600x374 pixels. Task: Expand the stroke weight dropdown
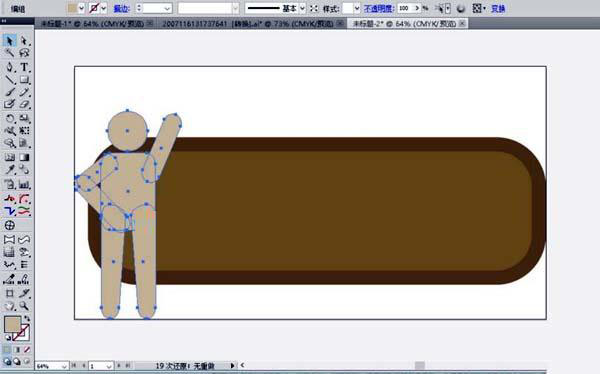click(x=167, y=8)
